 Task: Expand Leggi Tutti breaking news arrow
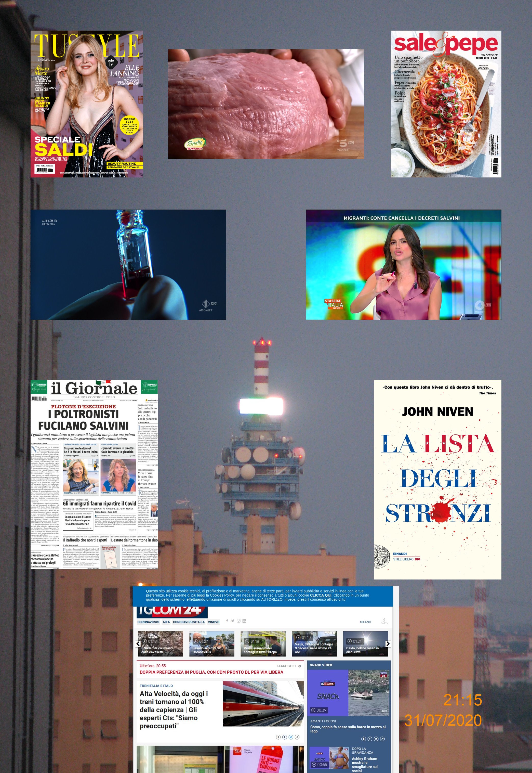pos(300,666)
